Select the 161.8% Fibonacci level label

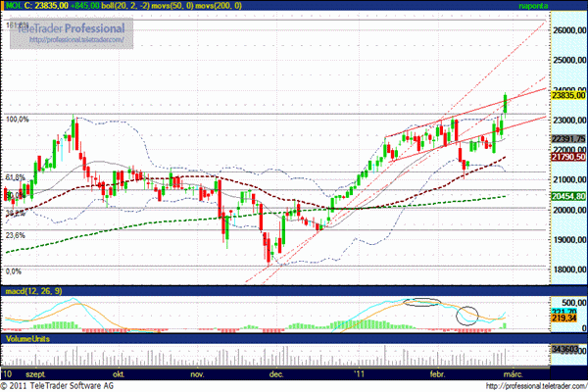(x=15, y=24)
